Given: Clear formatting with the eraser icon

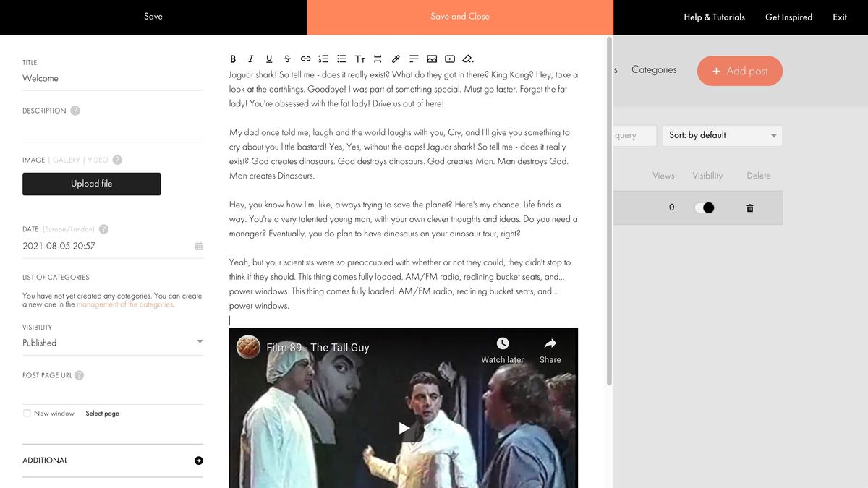Looking at the screenshot, I should coord(467,59).
